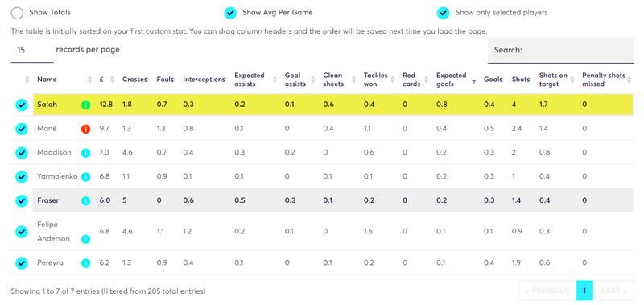Image resolution: width=644 pixels, height=305 pixels.
Task: Sort by the Clean sheets header
Action: [x=333, y=80]
